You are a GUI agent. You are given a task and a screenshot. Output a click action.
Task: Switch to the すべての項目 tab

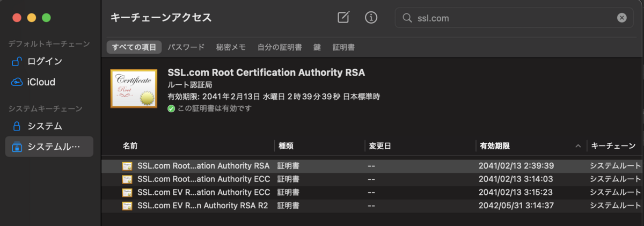134,47
